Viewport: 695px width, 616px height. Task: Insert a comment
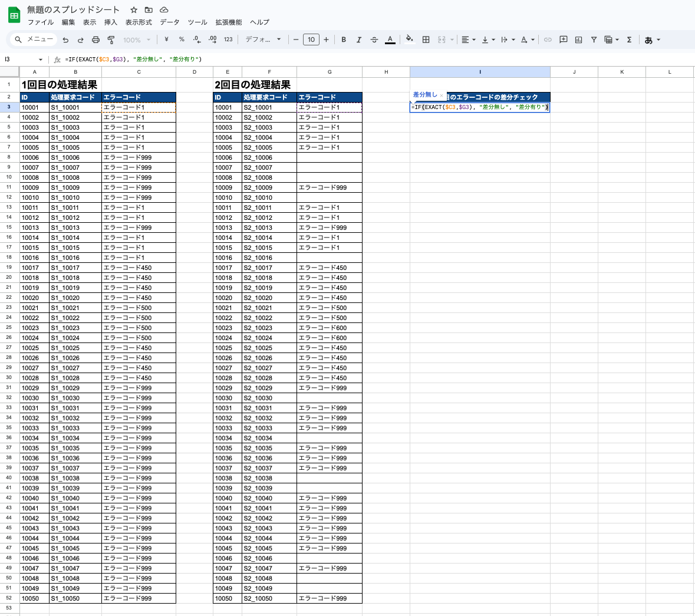point(564,39)
